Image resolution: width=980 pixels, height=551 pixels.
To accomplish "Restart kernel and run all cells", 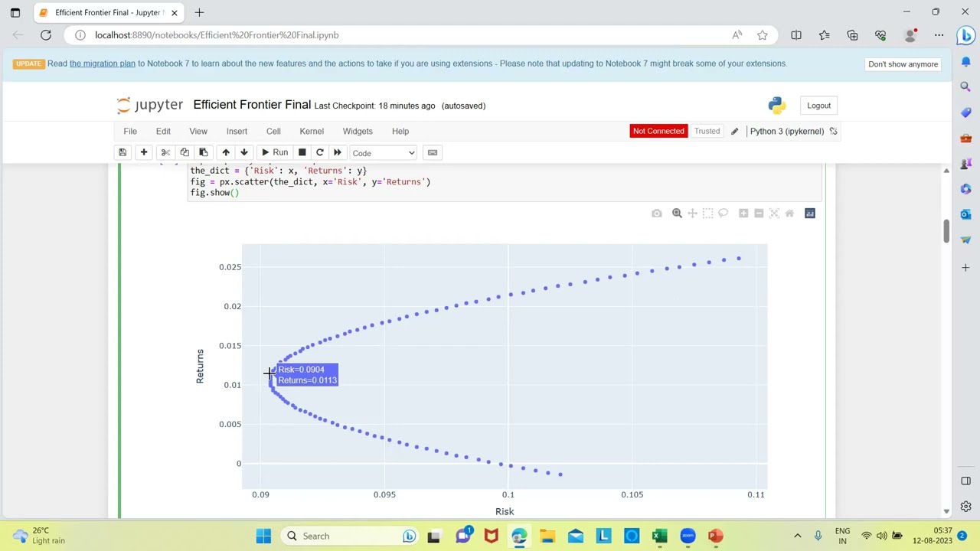I will [x=338, y=152].
